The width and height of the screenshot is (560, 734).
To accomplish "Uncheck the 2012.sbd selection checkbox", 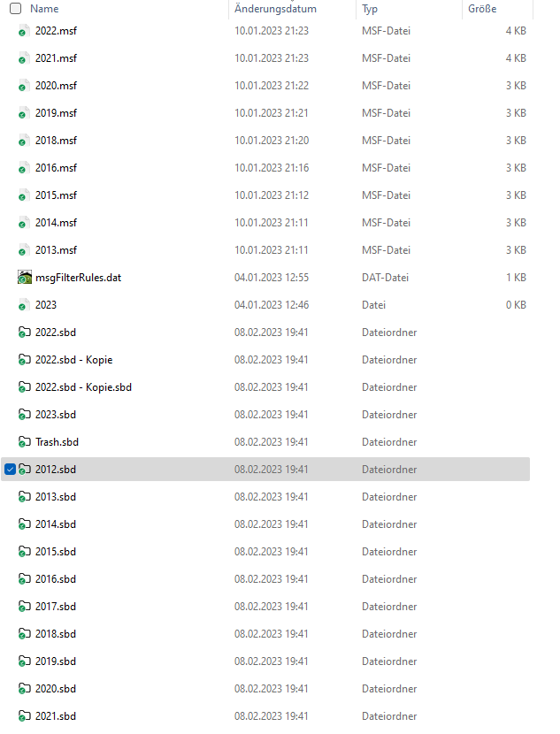I will point(11,470).
